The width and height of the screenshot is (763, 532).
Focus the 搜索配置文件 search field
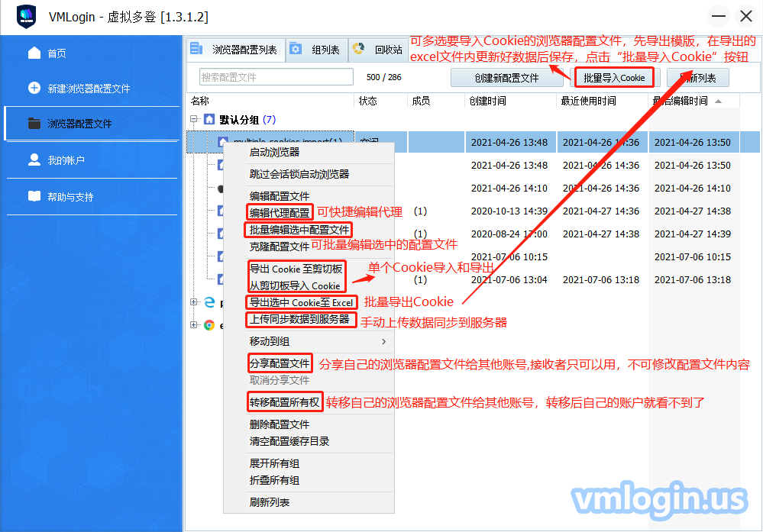(276, 77)
